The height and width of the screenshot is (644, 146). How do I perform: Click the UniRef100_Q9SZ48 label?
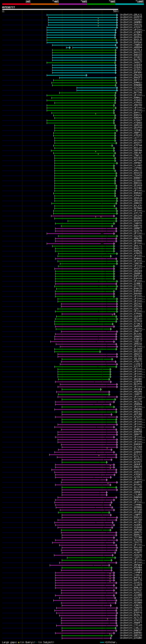[x=131, y=216]
